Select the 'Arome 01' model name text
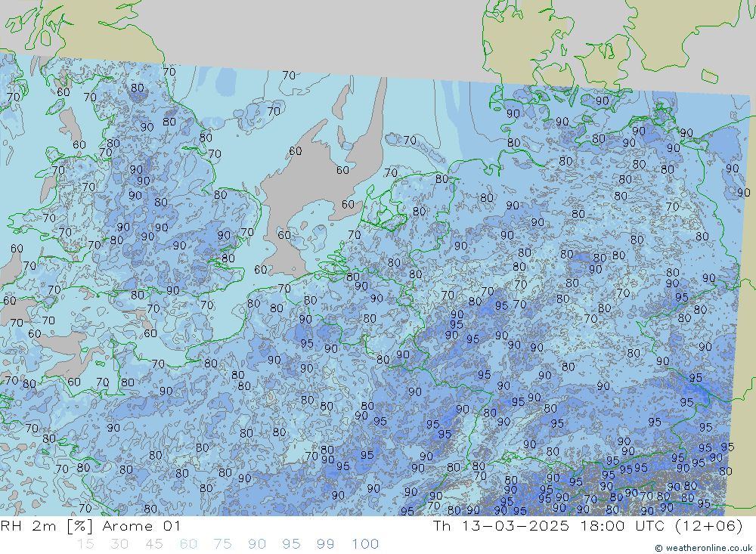Screen dimensions: 756x554 [x=141, y=525]
